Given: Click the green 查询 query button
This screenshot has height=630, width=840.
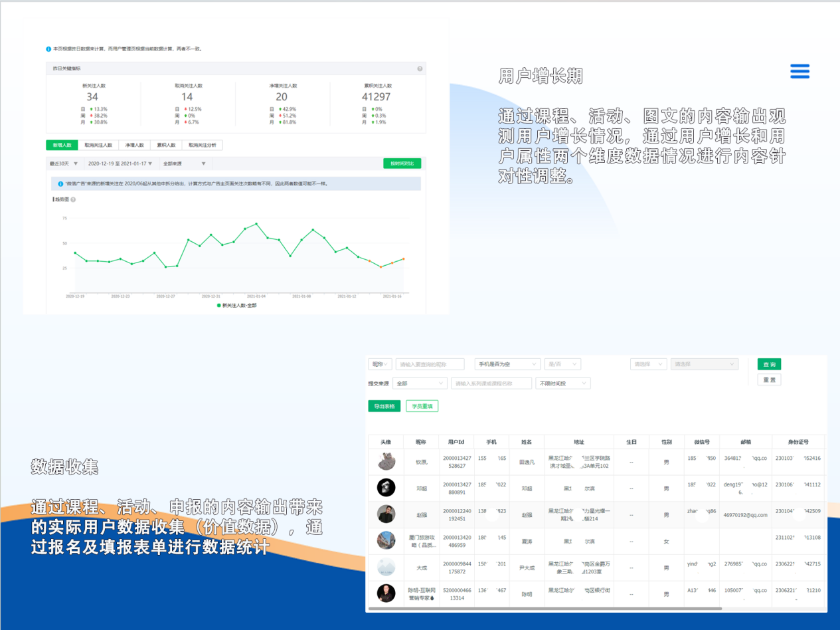Looking at the screenshot, I should pos(771,364).
